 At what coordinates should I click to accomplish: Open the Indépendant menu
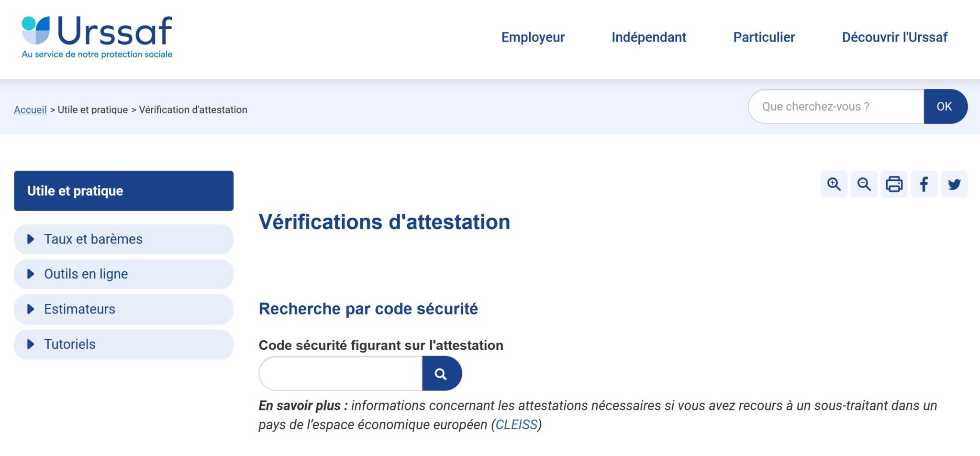[x=649, y=37]
